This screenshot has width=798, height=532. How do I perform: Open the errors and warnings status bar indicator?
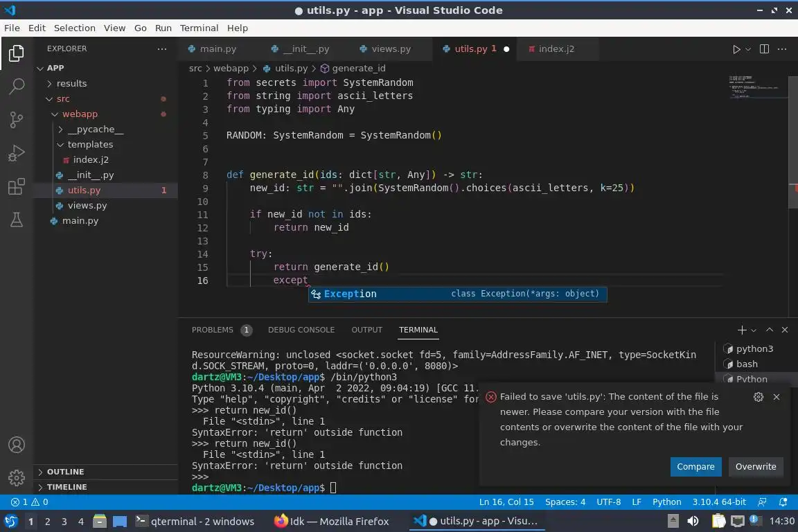tap(30, 502)
